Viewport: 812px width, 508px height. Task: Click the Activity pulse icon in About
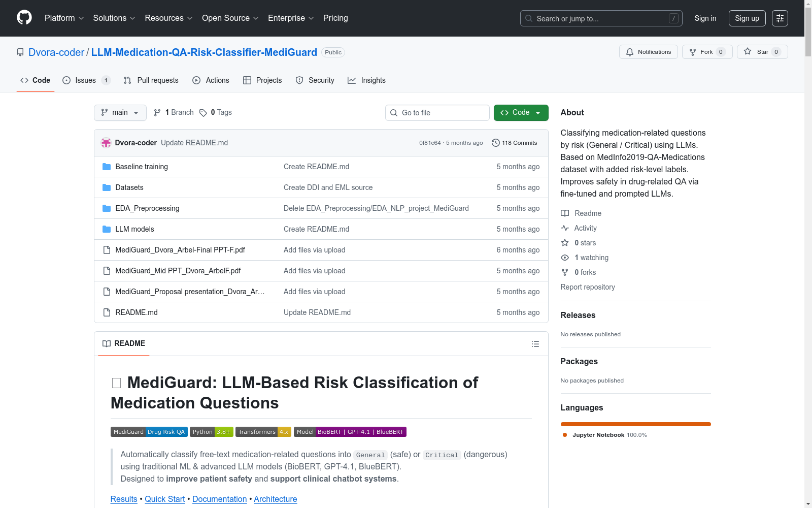(x=565, y=228)
